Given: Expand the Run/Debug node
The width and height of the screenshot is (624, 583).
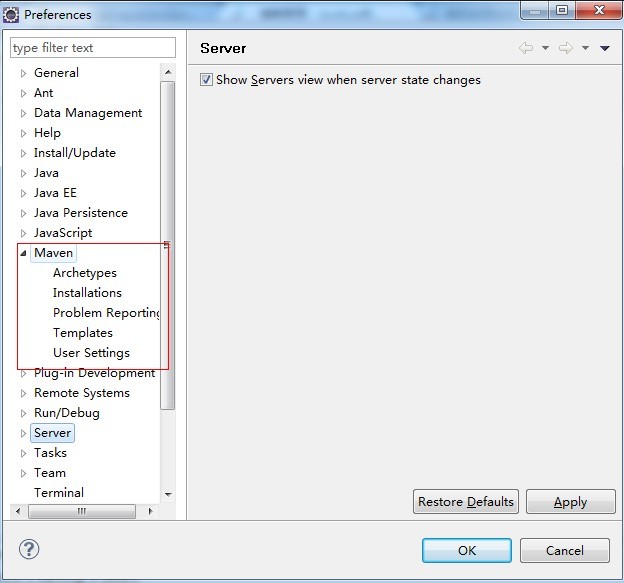Looking at the screenshot, I should coord(23,413).
